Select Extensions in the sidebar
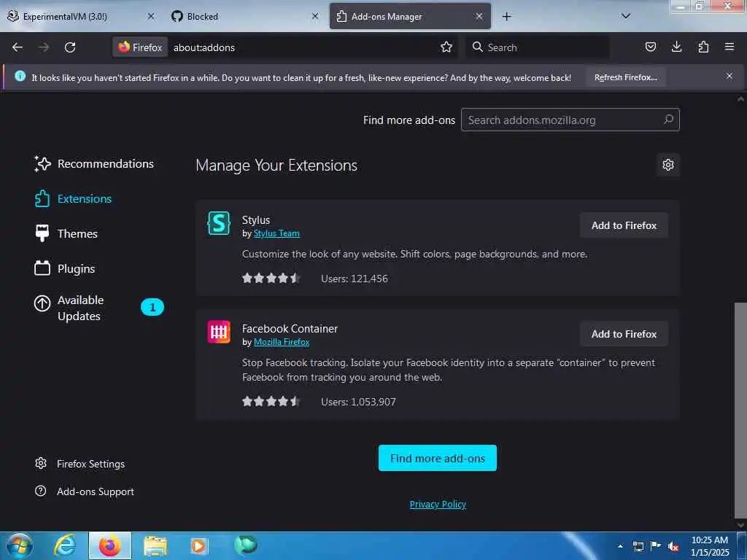 point(74,198)
